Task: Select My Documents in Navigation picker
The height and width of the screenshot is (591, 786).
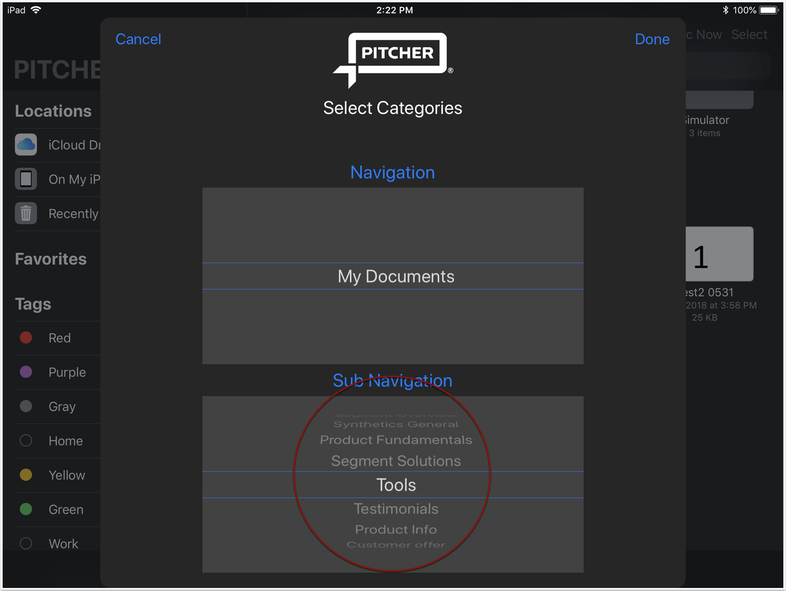Action: [395, 277]
